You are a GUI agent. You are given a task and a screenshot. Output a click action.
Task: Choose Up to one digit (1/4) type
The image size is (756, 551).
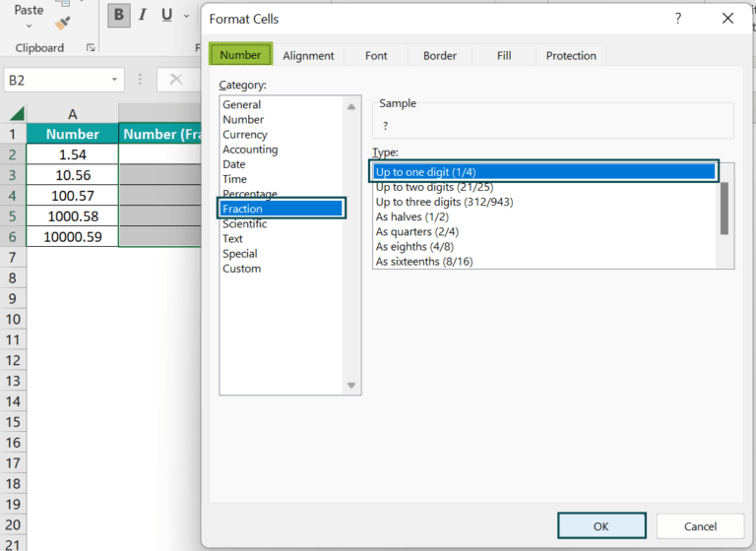click(x=543, y=171)
